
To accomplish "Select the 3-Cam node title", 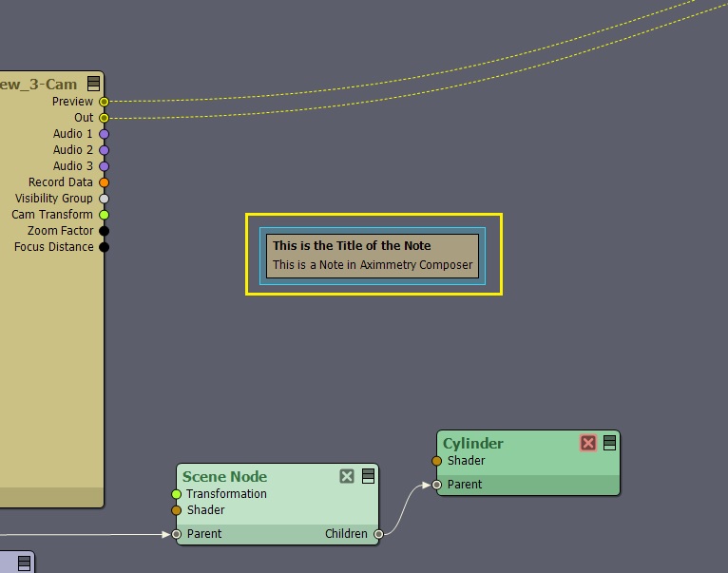I will [x=38, y=84].
